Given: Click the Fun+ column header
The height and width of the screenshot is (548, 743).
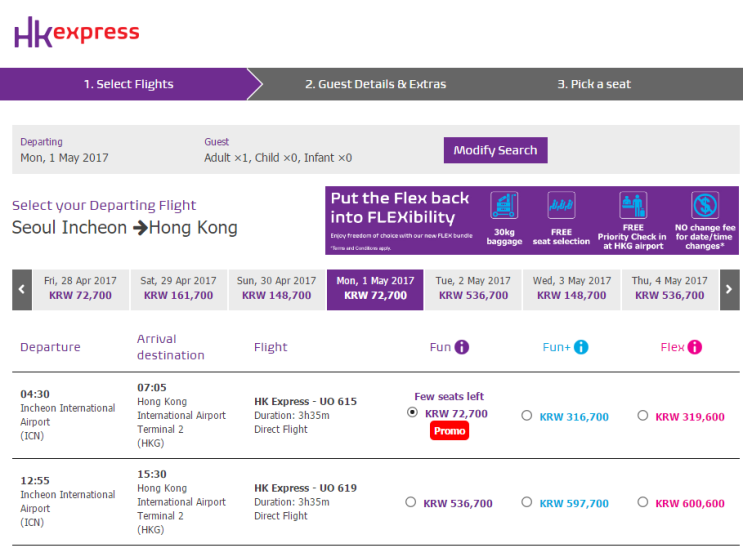Looking at the screenshot, I should point(556,347).
